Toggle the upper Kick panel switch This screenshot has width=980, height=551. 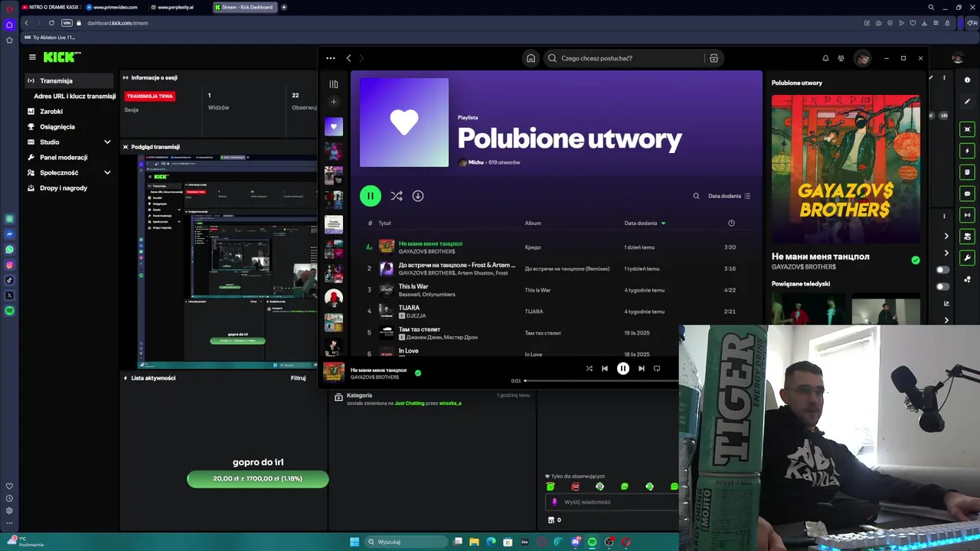[942, 269]
